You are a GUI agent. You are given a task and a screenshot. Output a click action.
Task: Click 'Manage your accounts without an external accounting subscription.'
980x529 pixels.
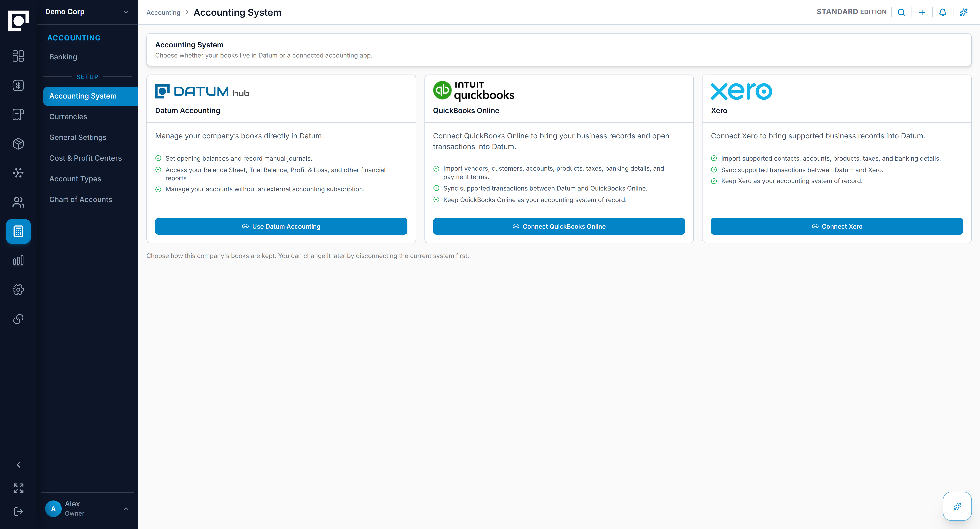(265, 189)
